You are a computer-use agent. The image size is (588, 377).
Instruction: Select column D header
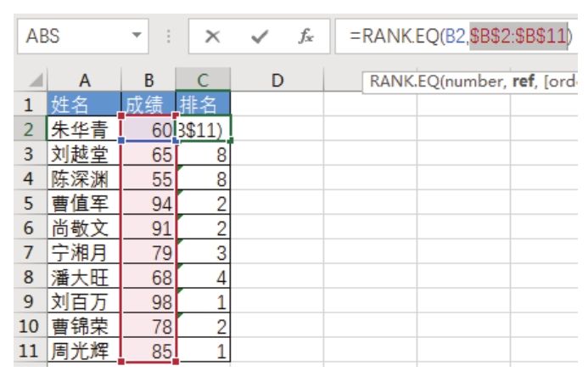pos(277,81)
